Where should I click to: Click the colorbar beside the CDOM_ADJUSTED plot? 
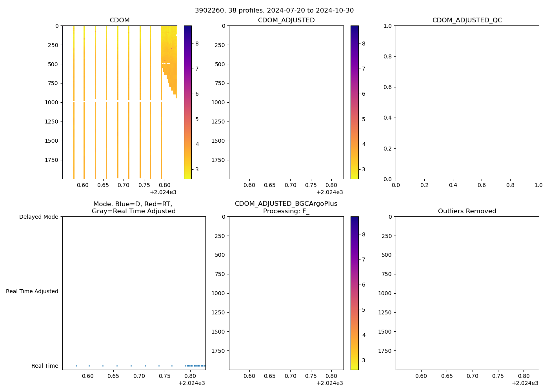tap(354, 102)
